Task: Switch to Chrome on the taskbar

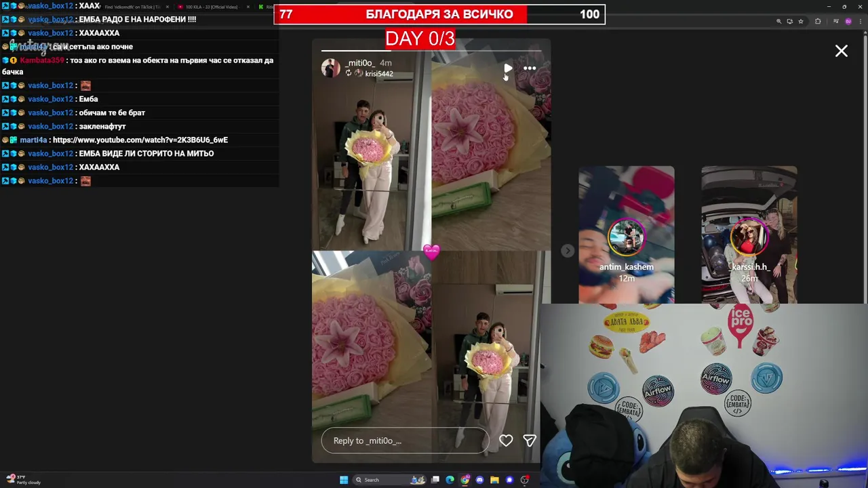Action: [465, 480]
